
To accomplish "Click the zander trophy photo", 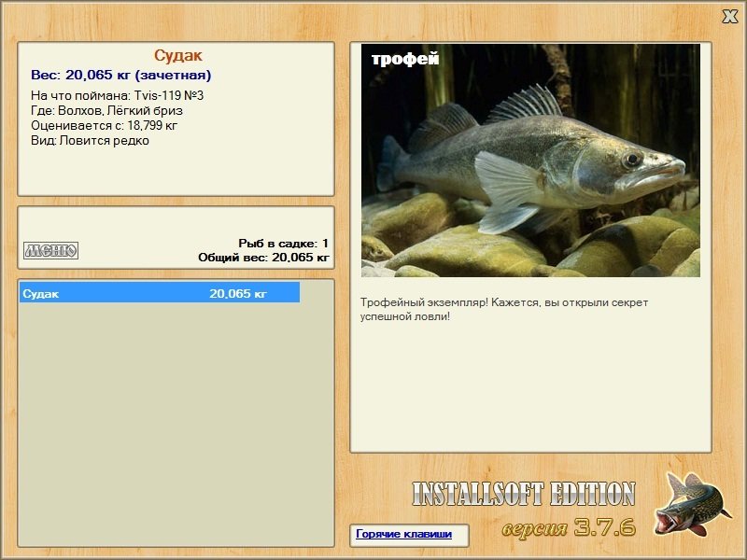I will (530, 161).
